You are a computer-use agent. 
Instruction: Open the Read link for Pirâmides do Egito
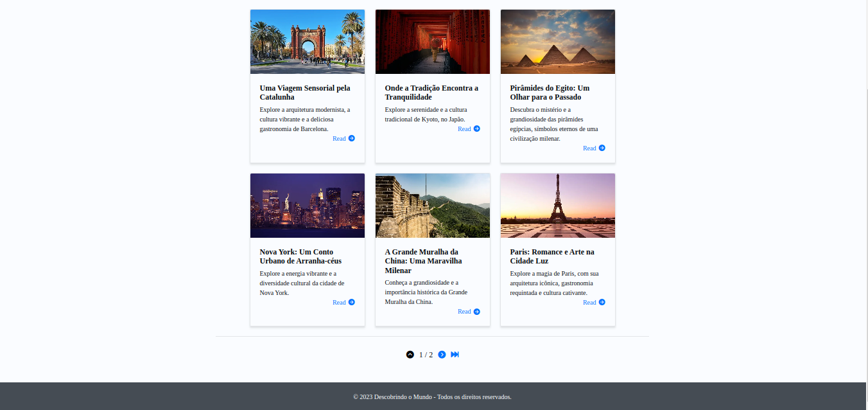click(589, 148)
